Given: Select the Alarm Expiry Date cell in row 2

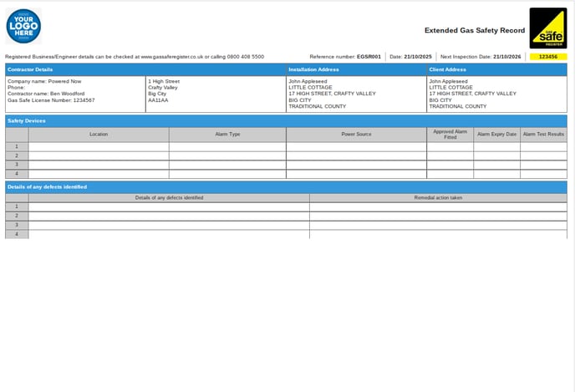Looking at the screenshot, I should coord(496,155).
